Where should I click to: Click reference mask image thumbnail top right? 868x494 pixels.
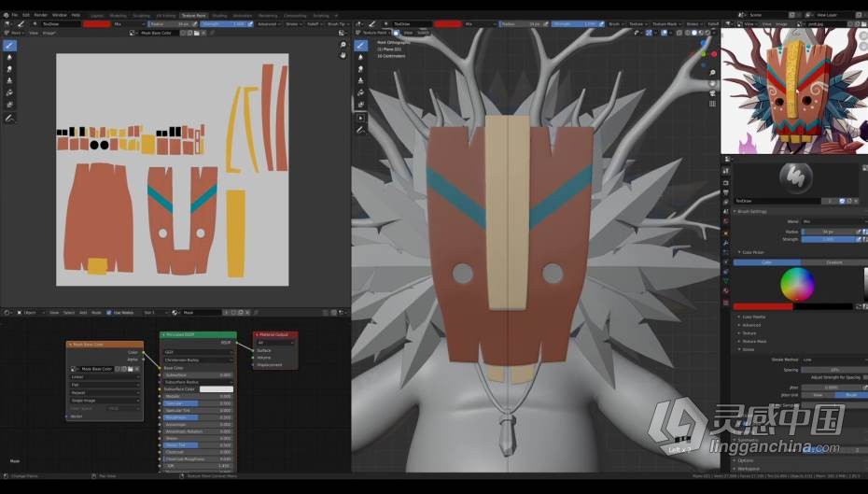coord(794,91)
